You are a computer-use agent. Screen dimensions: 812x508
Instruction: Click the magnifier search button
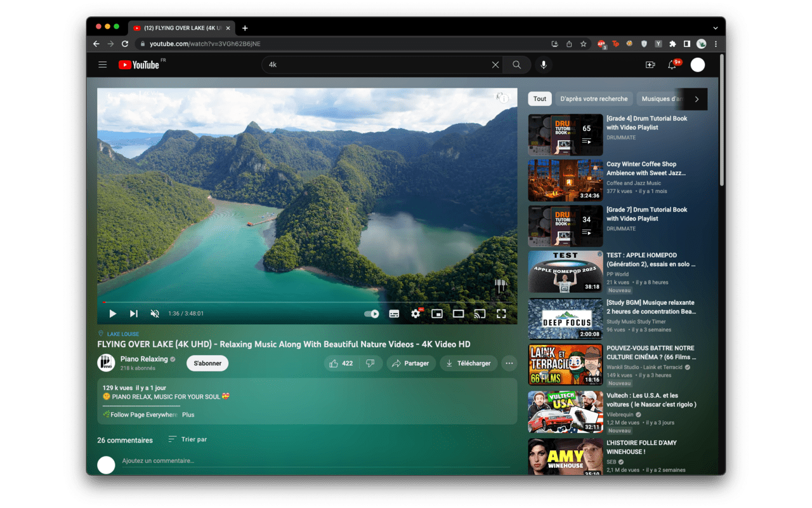pyautogui.click(x=517, y=65)
